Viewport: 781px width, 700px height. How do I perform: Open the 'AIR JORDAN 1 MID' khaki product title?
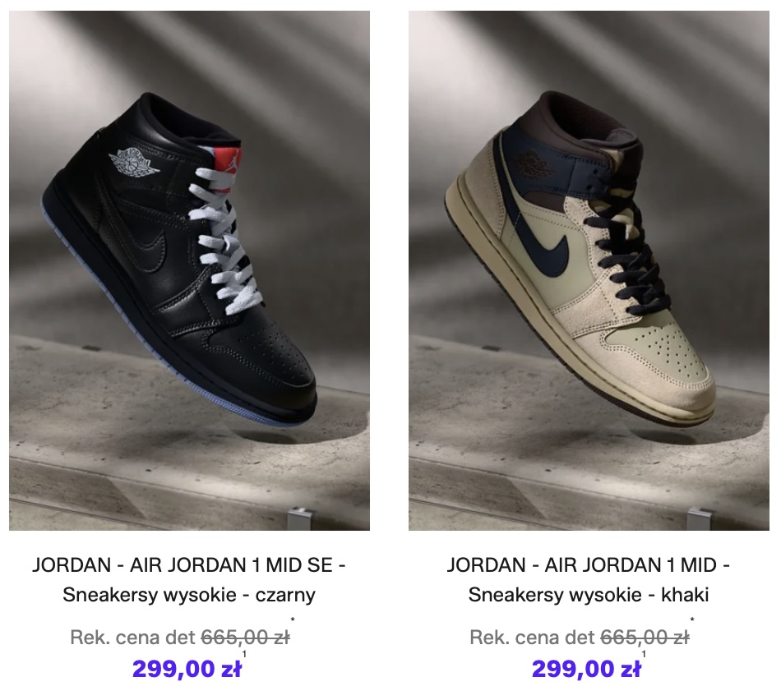(589, 579)
